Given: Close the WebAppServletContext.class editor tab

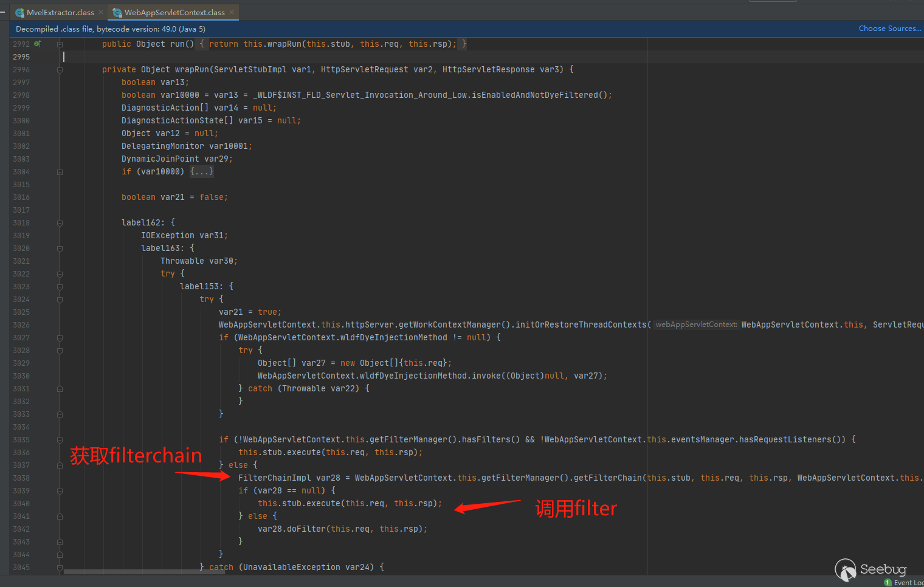Looking at the screenshot, I should [232, 12].
